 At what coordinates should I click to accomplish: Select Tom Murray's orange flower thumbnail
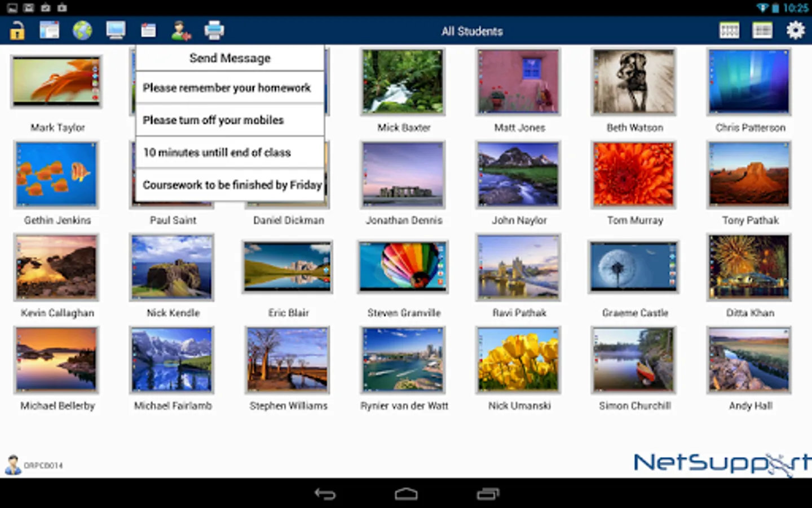point(634,174)
